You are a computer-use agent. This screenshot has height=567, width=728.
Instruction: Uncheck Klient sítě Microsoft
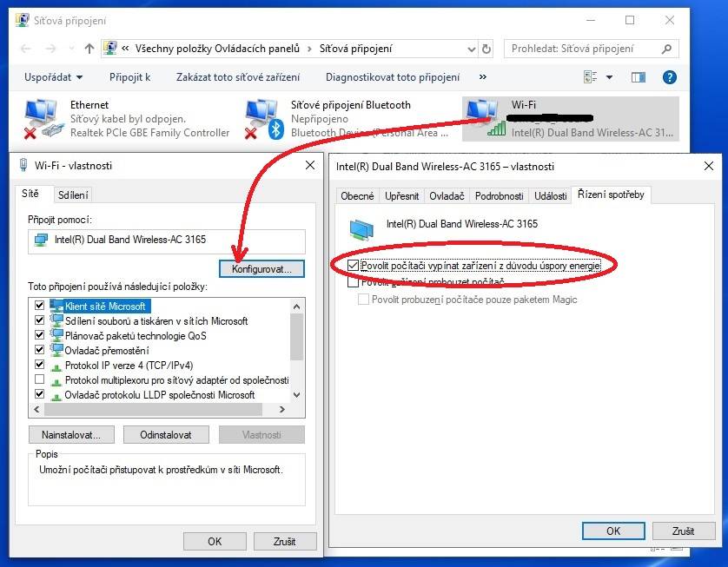(39, 306)
